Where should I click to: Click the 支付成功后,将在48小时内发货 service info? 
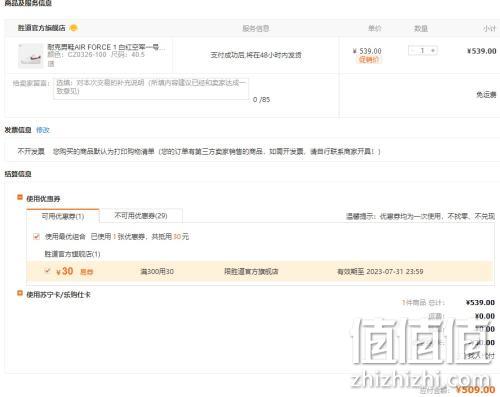coord(256,55)
